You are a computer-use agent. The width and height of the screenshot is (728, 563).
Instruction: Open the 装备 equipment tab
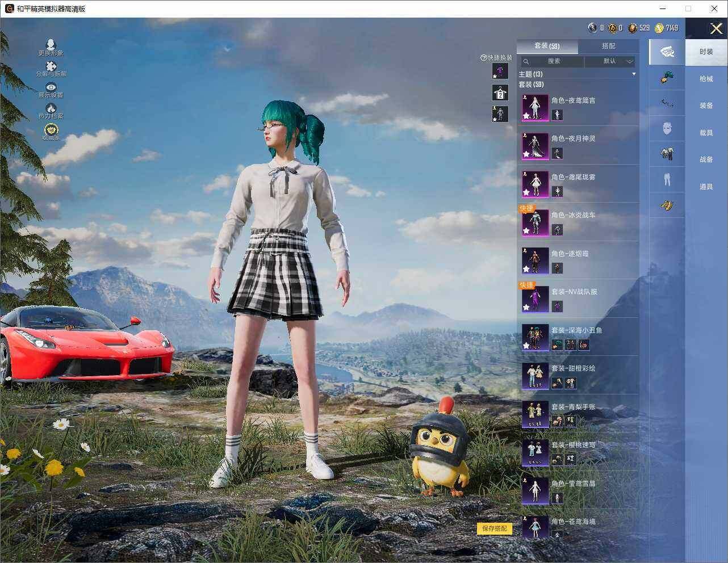[706, 106]
